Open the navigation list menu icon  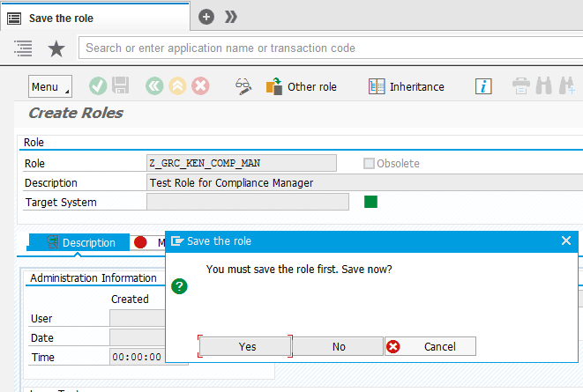pos(23,48)
